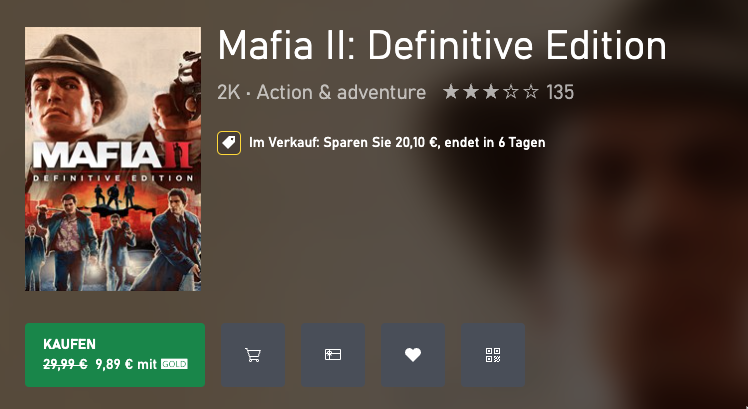Viewport: 748px width, 409px height.
Task: Open the gift purchase card icon
Action: (333, 355)
